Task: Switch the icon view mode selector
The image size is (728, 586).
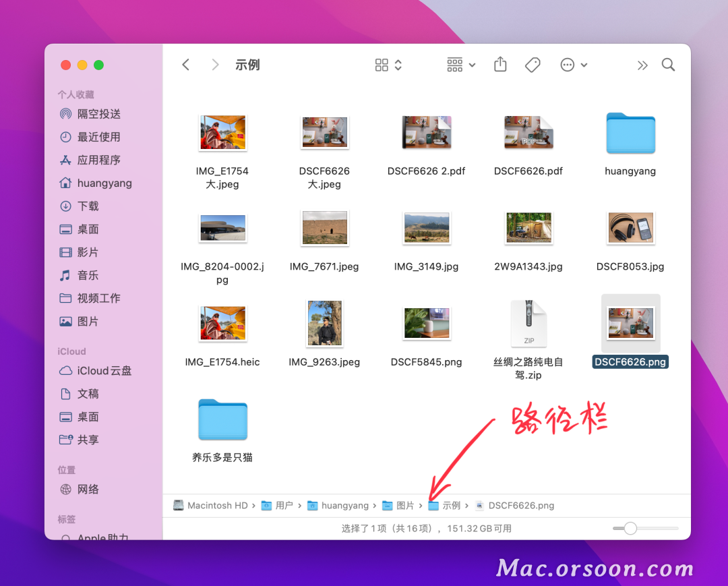Action: [388, 65]
